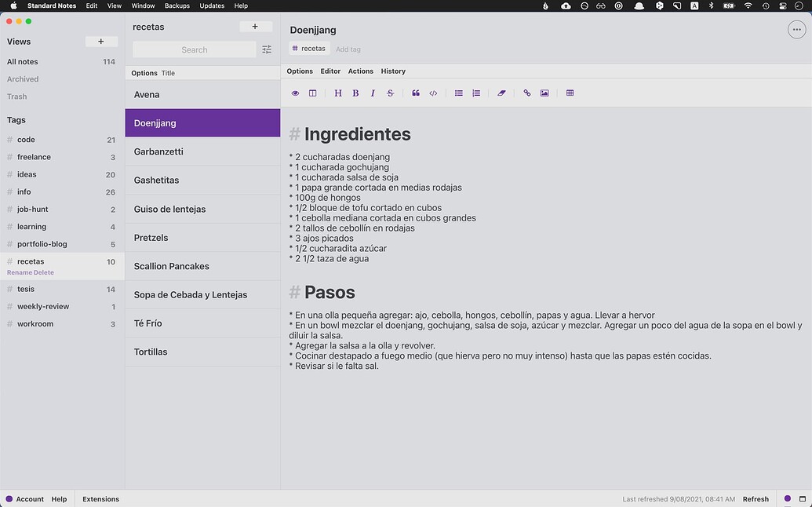Open the notes list display options icon
This screenshot has width=812, height=507.
point(267,49)
